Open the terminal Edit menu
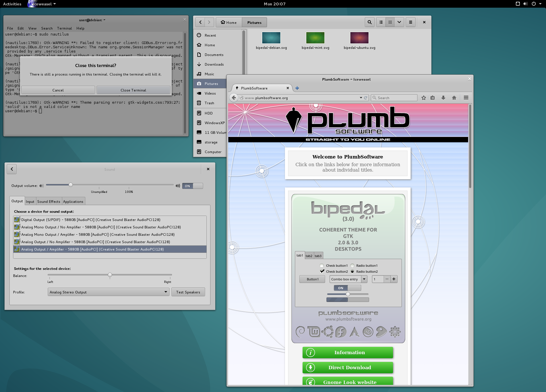Image resolution: width=546 pixels, height=392 pixels. click(20, 28)
